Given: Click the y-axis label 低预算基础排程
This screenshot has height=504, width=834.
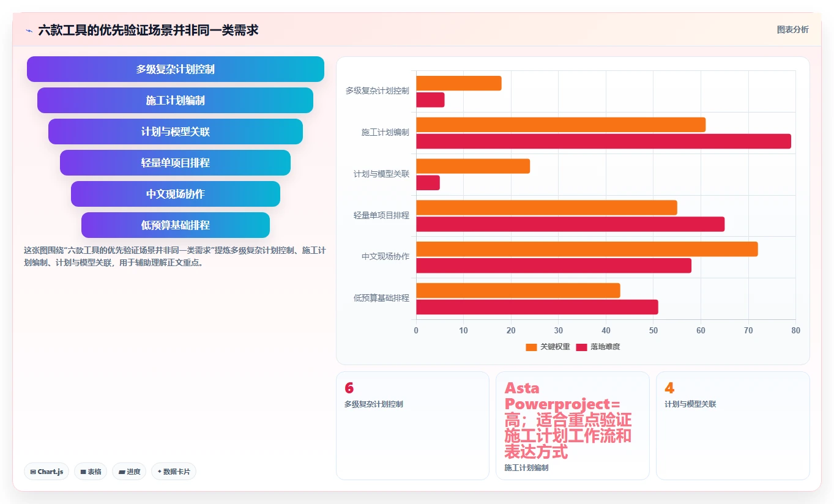Looking at the screenshot, I should 381,298.
